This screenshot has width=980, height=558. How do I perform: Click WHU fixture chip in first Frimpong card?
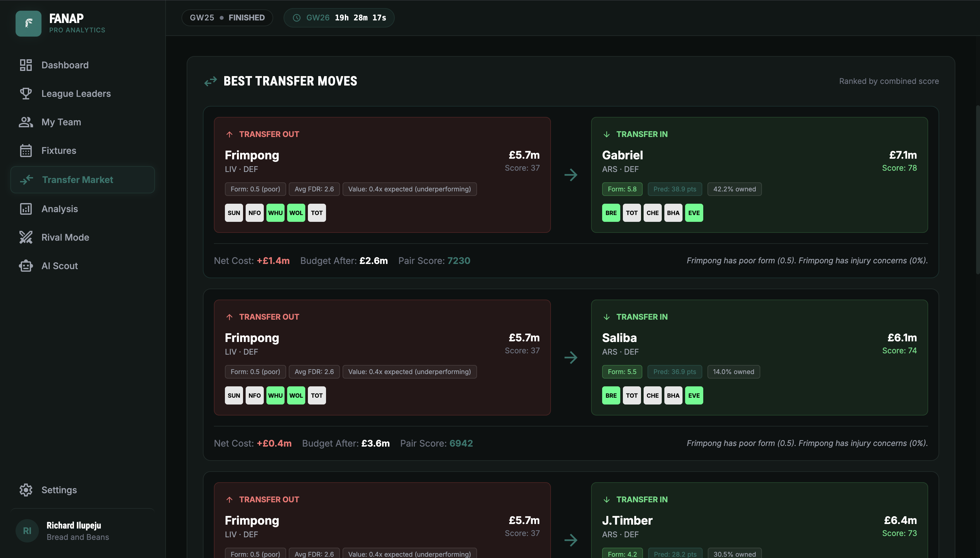click(x=275, y=213)
